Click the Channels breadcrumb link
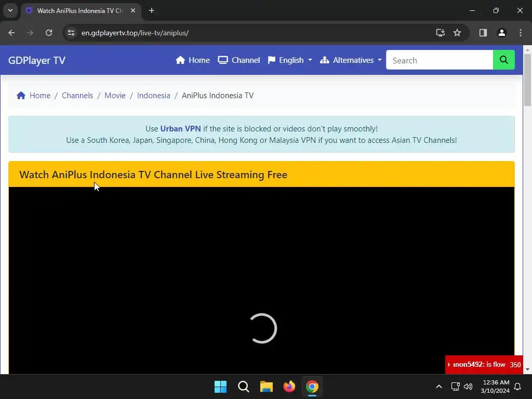Screen dimensions: 532x399 [x=77, y=96]
